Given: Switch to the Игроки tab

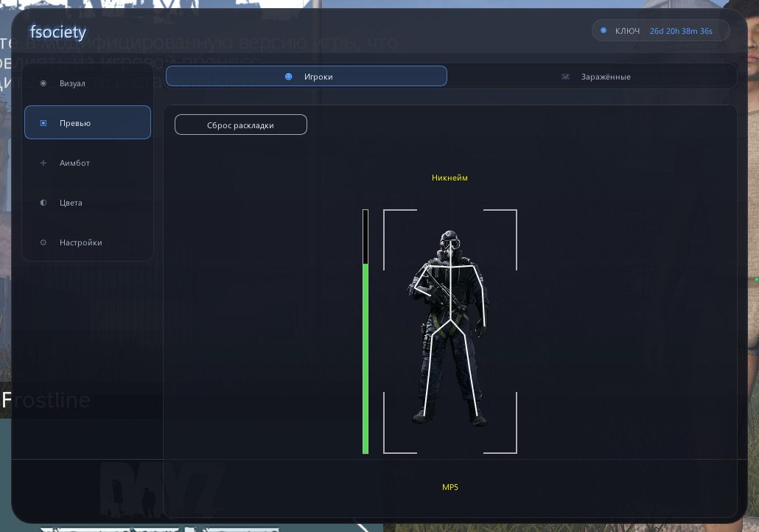Looking at the screenshot, I should coord(307,77).
